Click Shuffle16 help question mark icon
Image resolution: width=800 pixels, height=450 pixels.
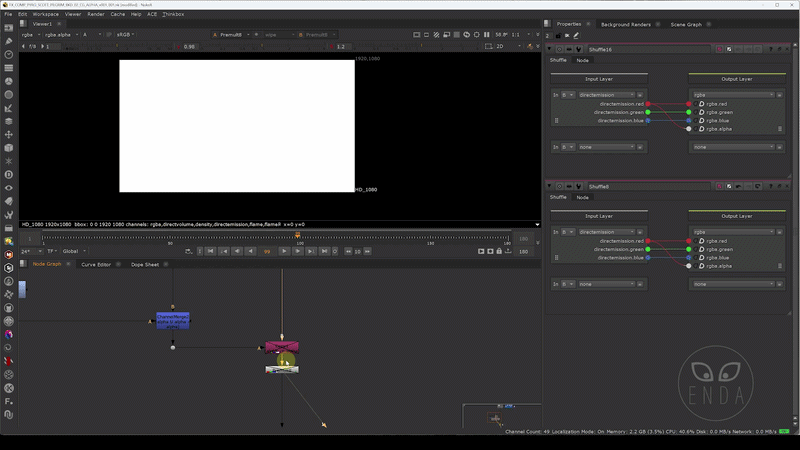(770, 49)
